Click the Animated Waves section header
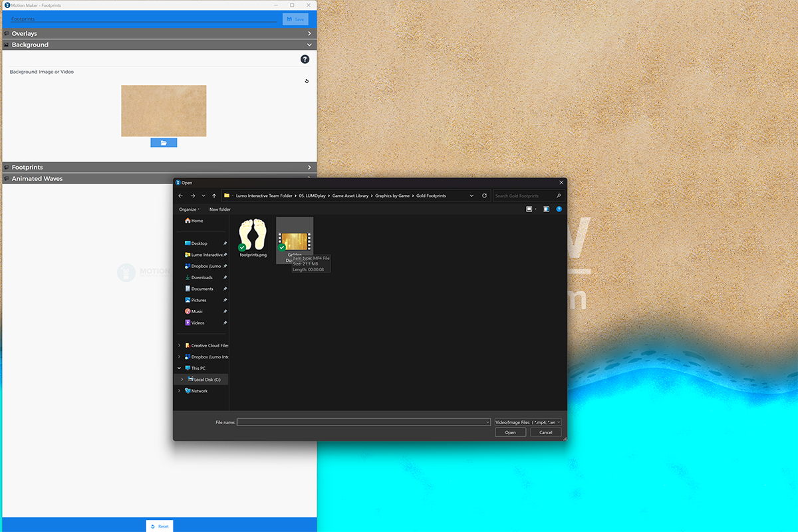The width and height of the screenshot is (798, 532). [160, 179]
